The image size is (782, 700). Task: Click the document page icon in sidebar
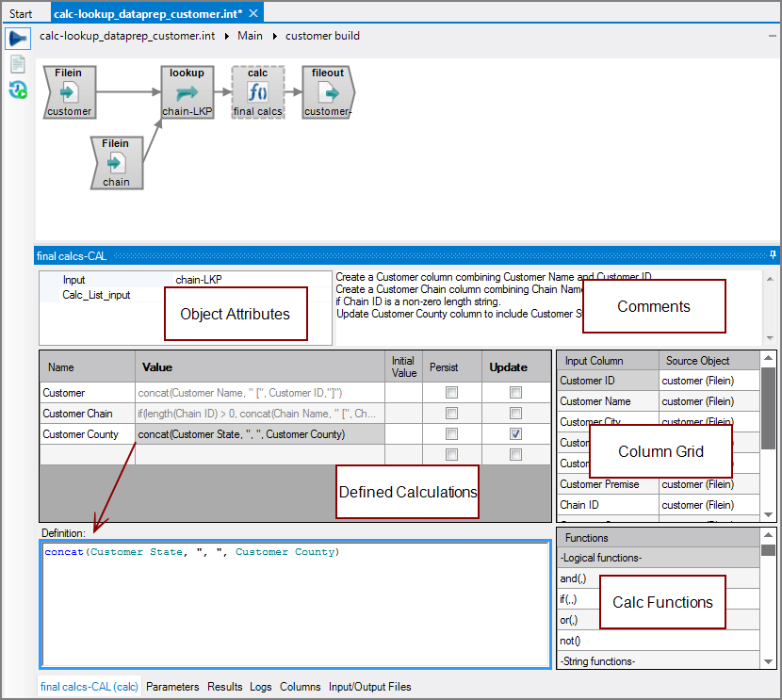pos(17,64)
